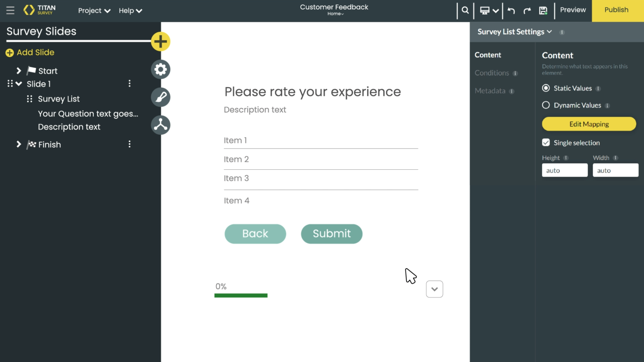Click the branching conditions icon
Viewport: 644px width, 362px height.
(160, 125)
